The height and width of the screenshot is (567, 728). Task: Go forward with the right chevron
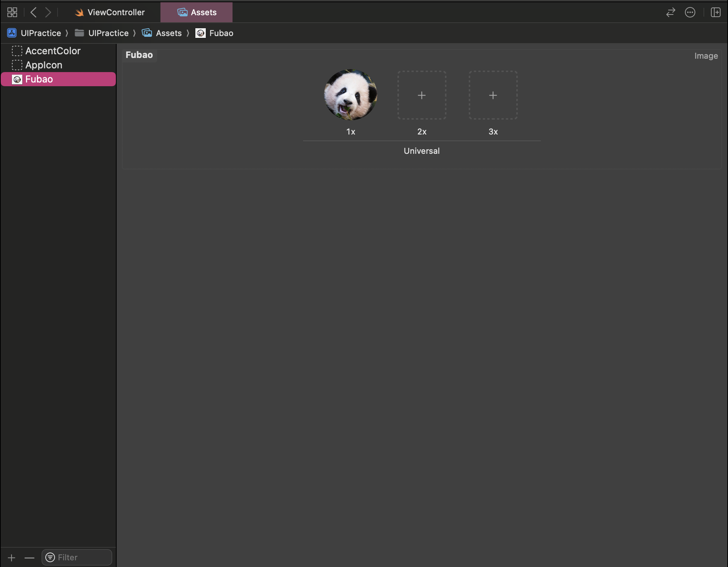pyautogui.click(x=48, y=12)
